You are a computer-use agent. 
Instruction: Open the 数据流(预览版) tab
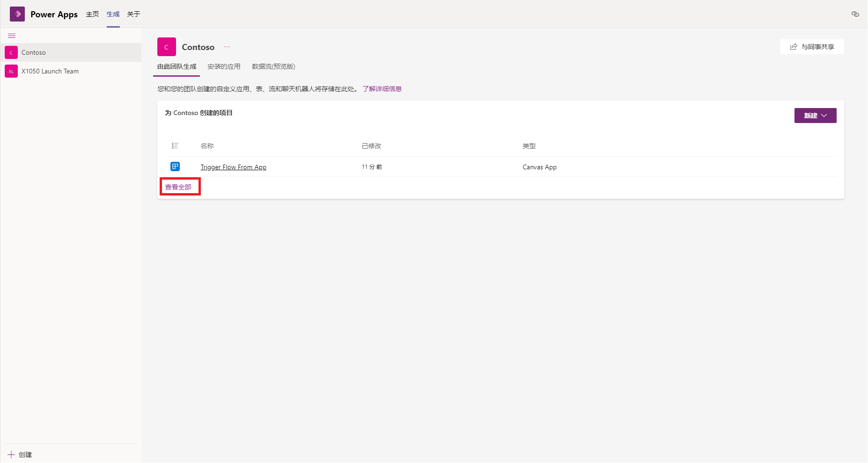273,66
